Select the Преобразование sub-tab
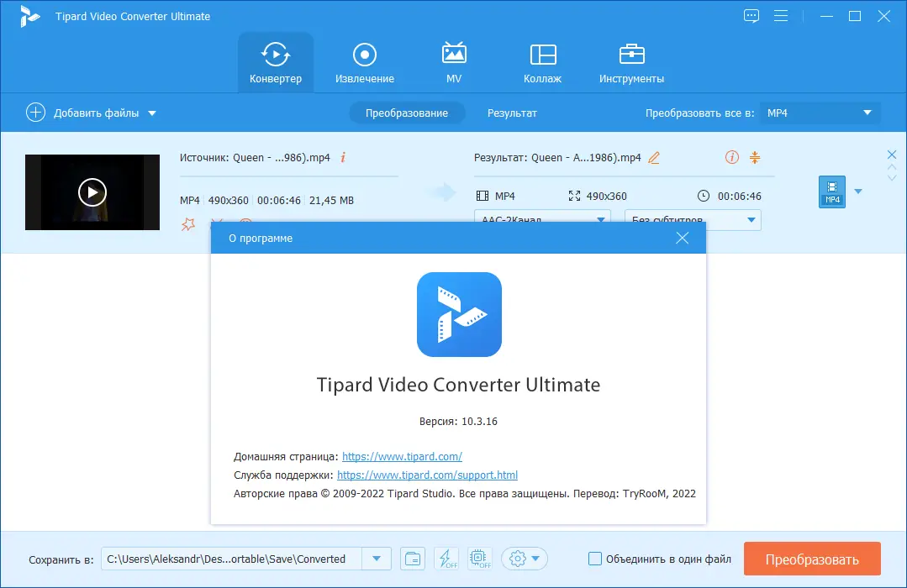907x588 pixels. (x=407, y=113)
